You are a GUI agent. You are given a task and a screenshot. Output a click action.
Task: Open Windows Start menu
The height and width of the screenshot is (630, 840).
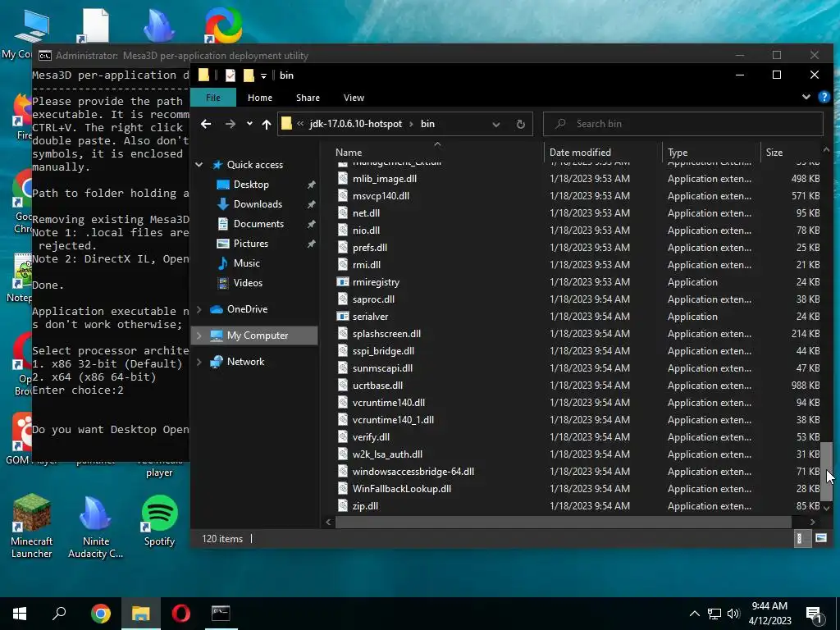pyautogui.click(x=20, y=614)
